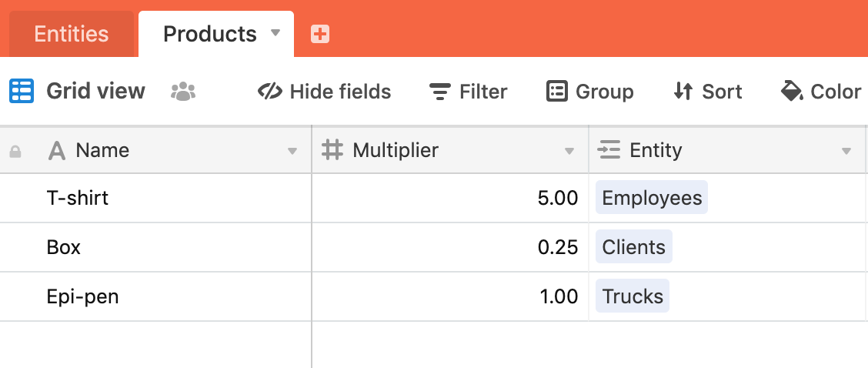
Task: Select the T-shirt name cell
Action: (156, 198)
